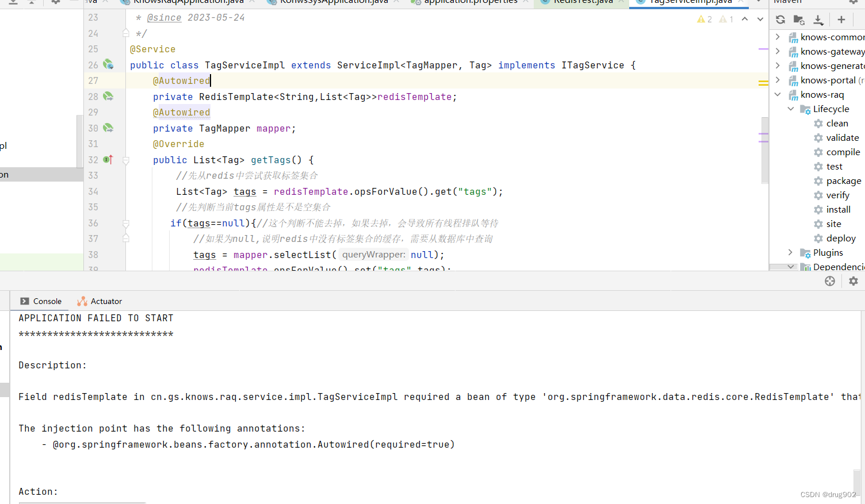Switch to the Actuator tab
Image resolution: width=865 pixels, height=504 pixels.
(105, 301)
